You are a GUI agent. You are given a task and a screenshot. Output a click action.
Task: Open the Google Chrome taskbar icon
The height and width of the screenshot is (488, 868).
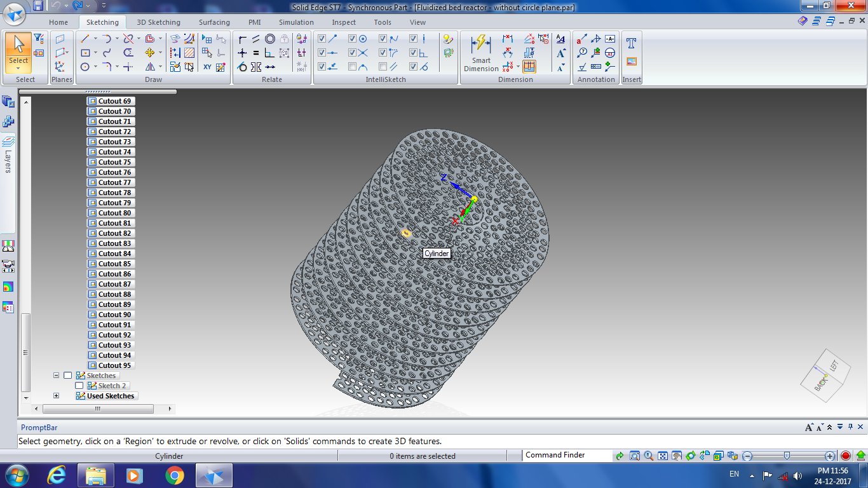174,475
